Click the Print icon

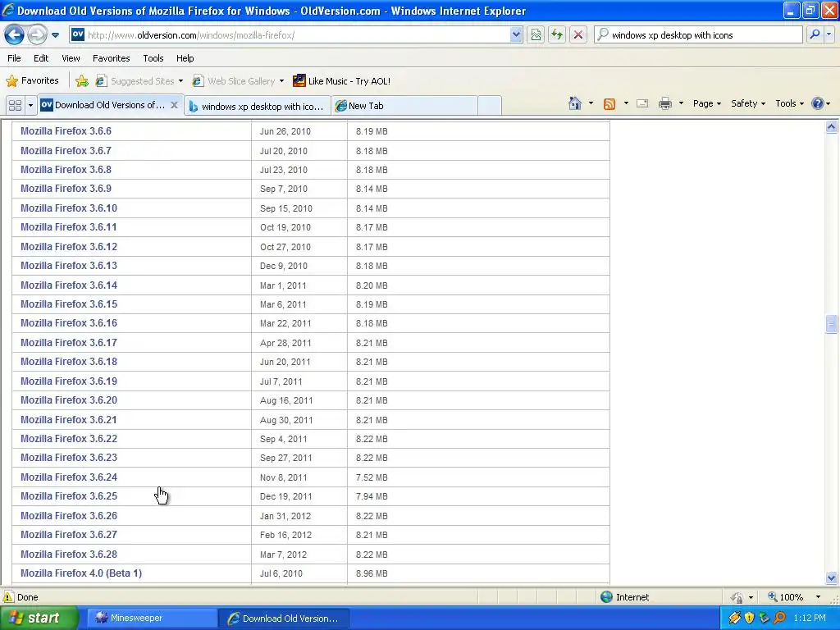pos(664,103)
